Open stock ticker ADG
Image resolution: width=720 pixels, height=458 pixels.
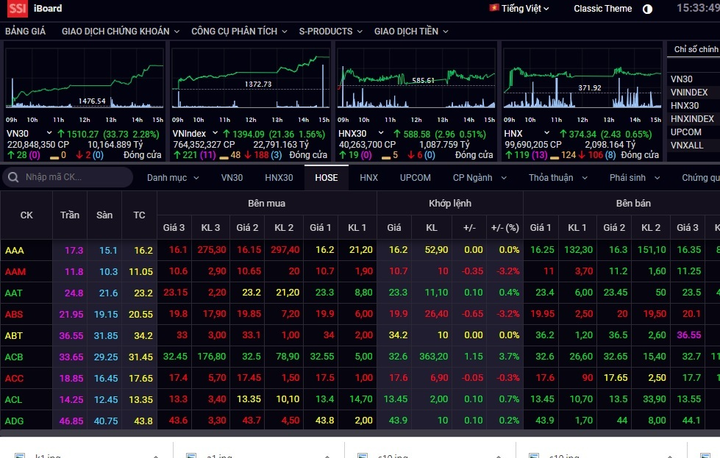point(14,421)
